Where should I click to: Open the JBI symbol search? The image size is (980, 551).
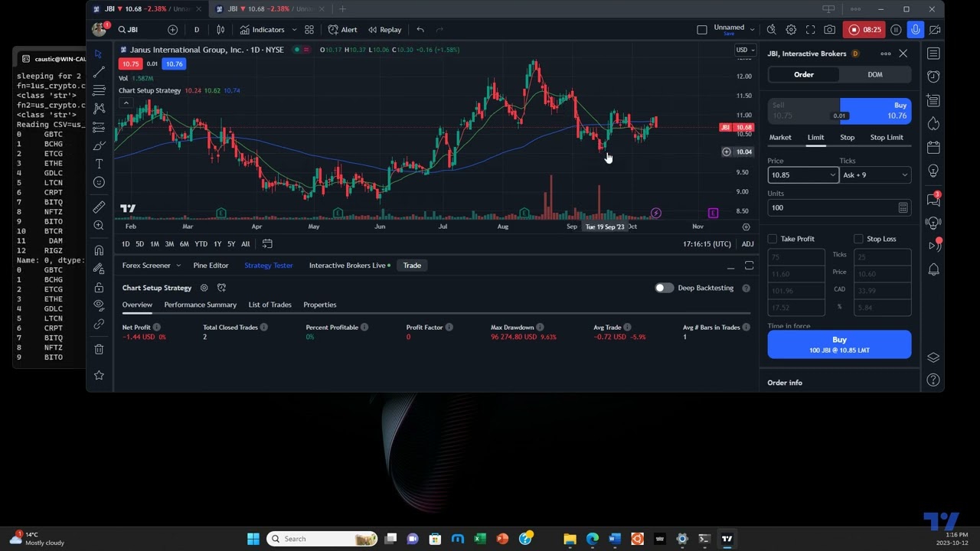point(129,30)
